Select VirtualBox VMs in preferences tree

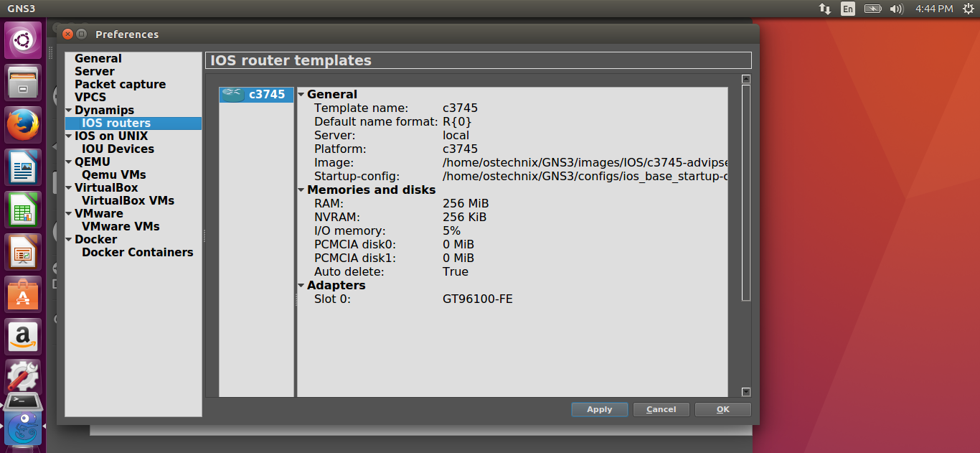pyautogui.click(x=128, y=201)
